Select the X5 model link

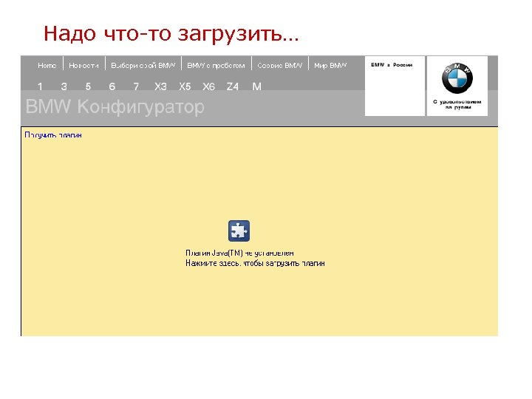pyautogui.click(x=185, y=86)
